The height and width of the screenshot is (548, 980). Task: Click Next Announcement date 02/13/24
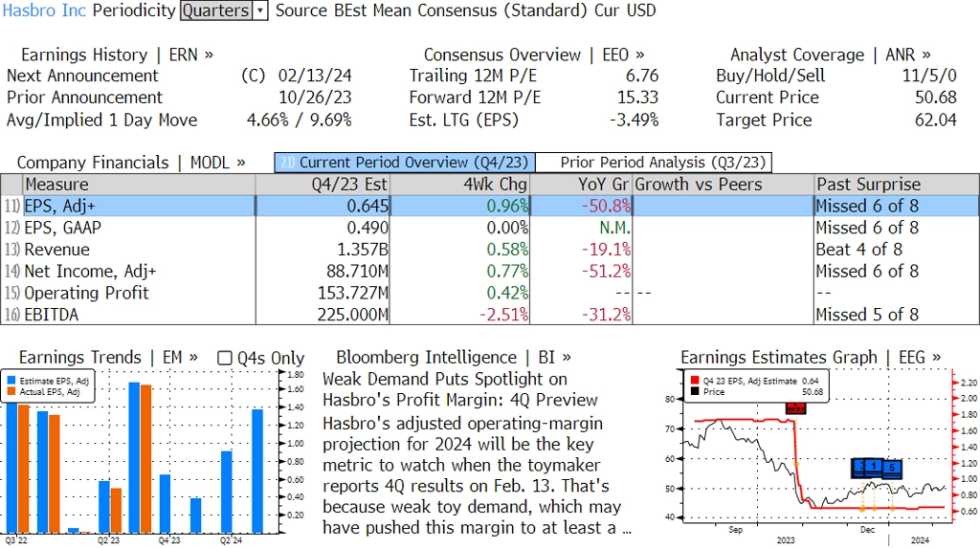(315, 76)
